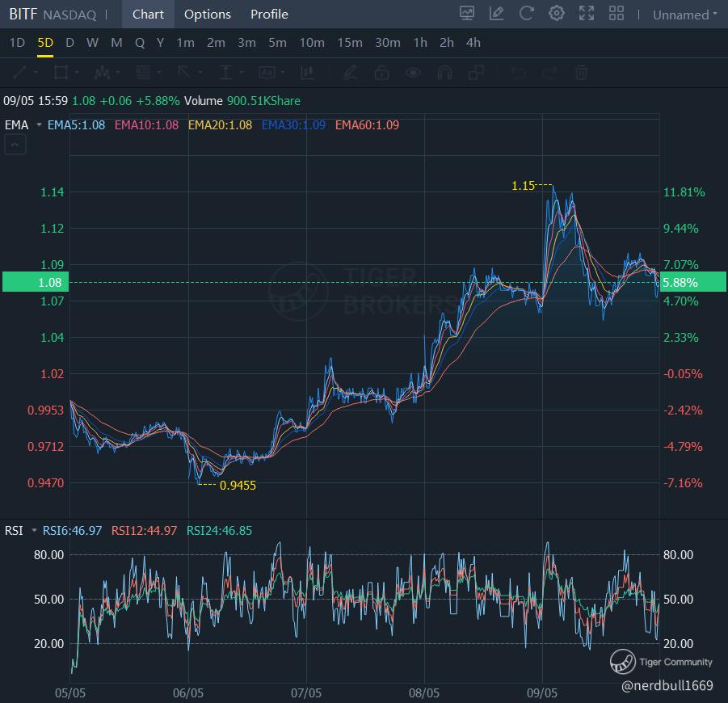Enter fullscreen chart mode
728x703 pixels.
pyautogui.click(x=587, y=14)
